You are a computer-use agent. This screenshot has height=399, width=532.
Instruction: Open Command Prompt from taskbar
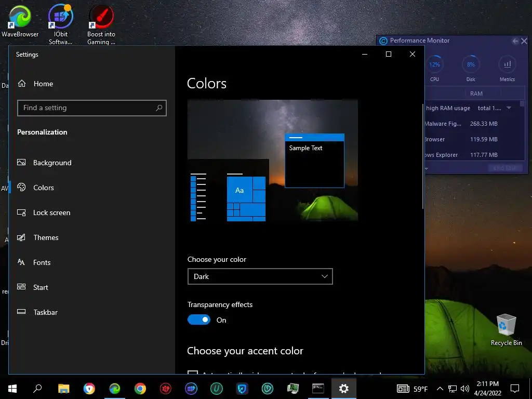(x=318, y=389)
